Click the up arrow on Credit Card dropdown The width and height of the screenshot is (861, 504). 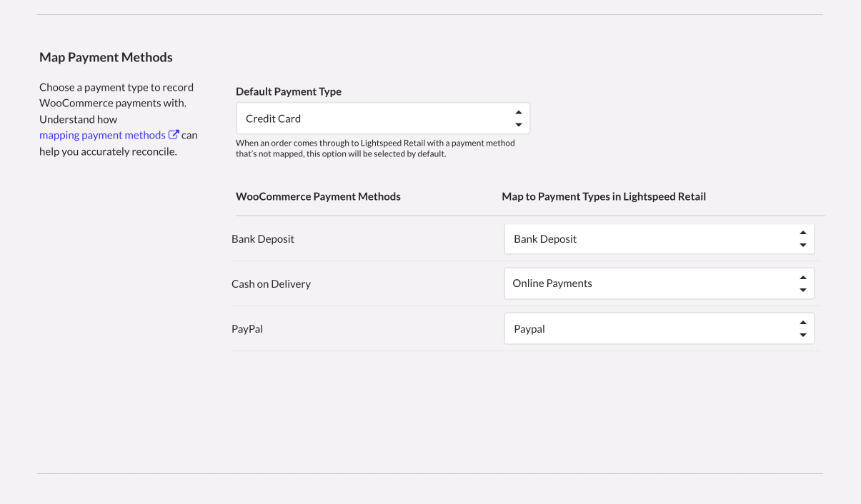coord(519,113)
